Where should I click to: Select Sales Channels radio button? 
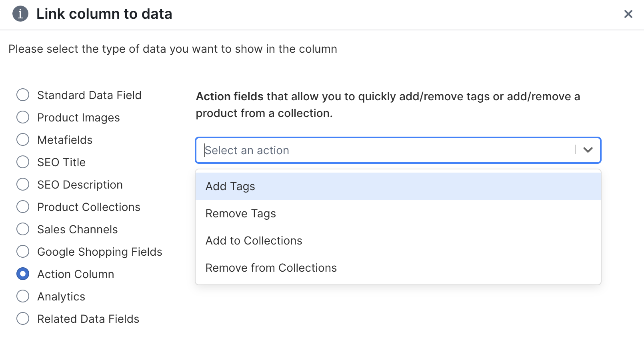click(x=23, y=229)
